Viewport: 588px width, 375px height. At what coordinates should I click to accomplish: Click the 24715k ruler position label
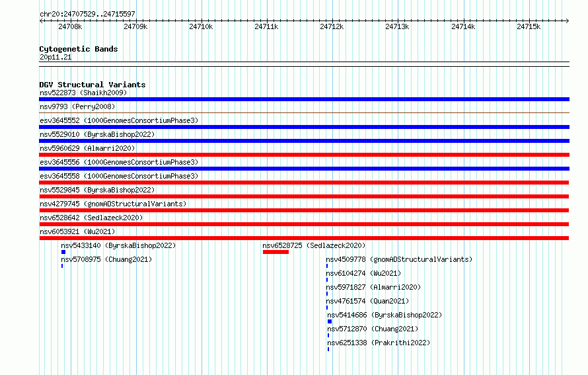point(529,26)
